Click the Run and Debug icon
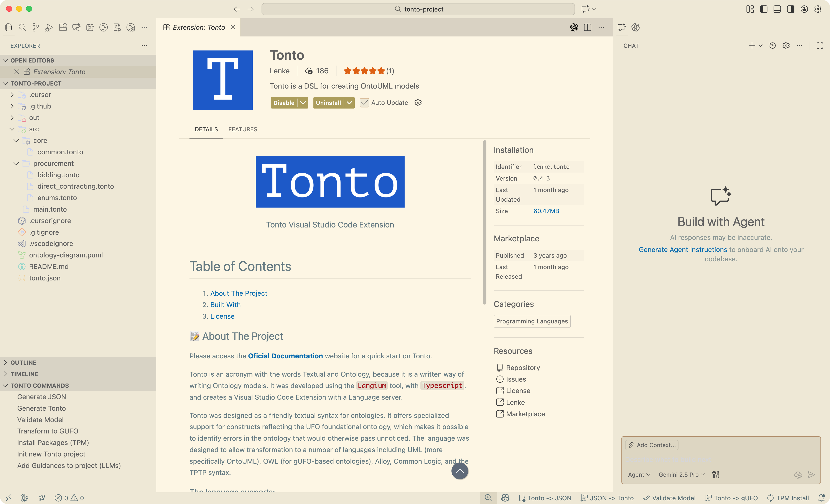 tap(49, 27)
